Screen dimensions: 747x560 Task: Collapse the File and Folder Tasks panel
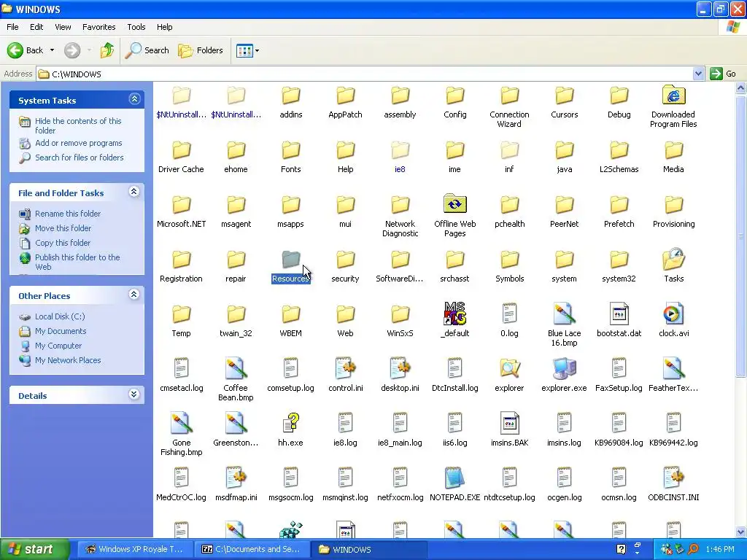point(134,192)
